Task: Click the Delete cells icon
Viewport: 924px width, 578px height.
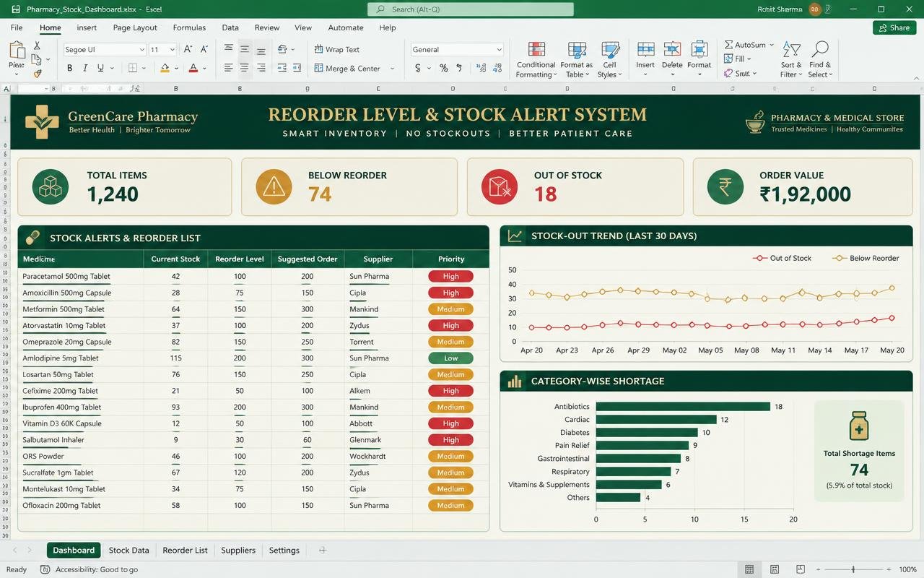Action: pyautogui.click(x=672, y=49)
